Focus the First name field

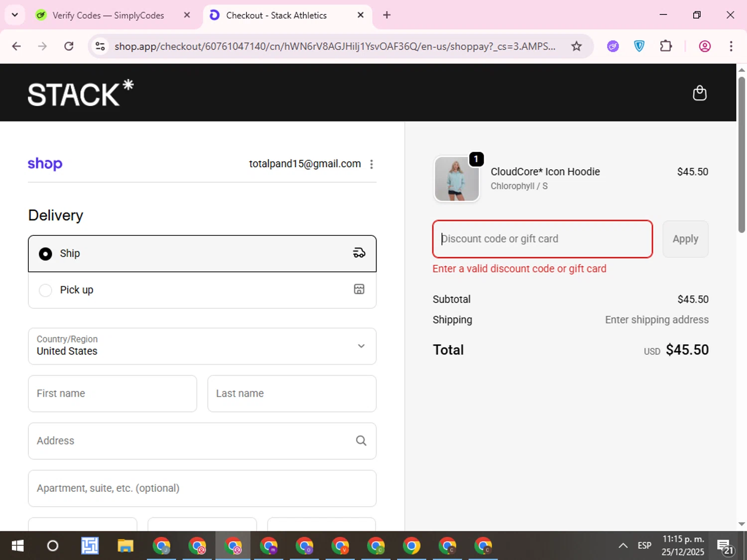pyautogui.click(x=113, y=393)
